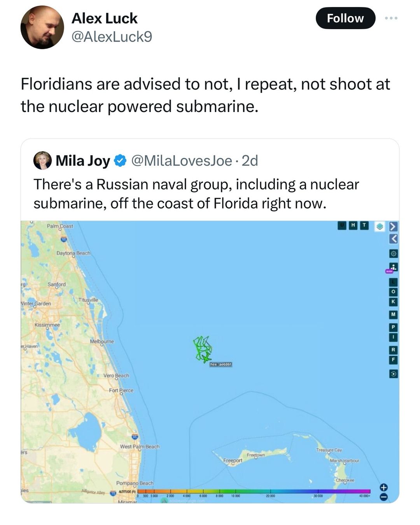Zoom in with the plus button

[383, 487]
